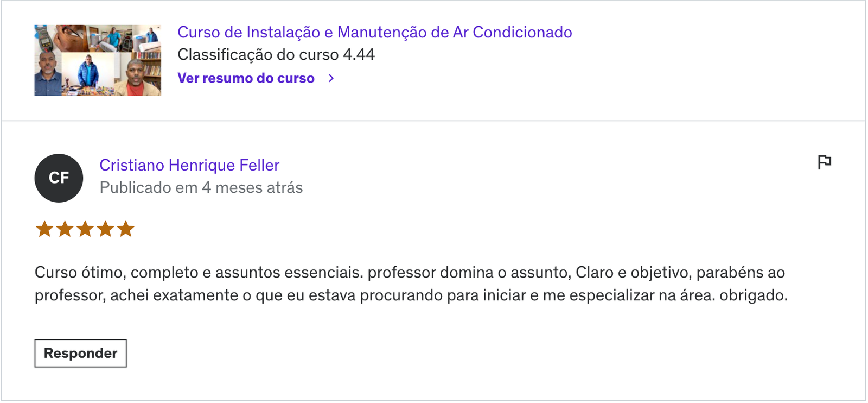
Task: Click the multimeter photo in course thumbnail
Action: coord(45,38)
